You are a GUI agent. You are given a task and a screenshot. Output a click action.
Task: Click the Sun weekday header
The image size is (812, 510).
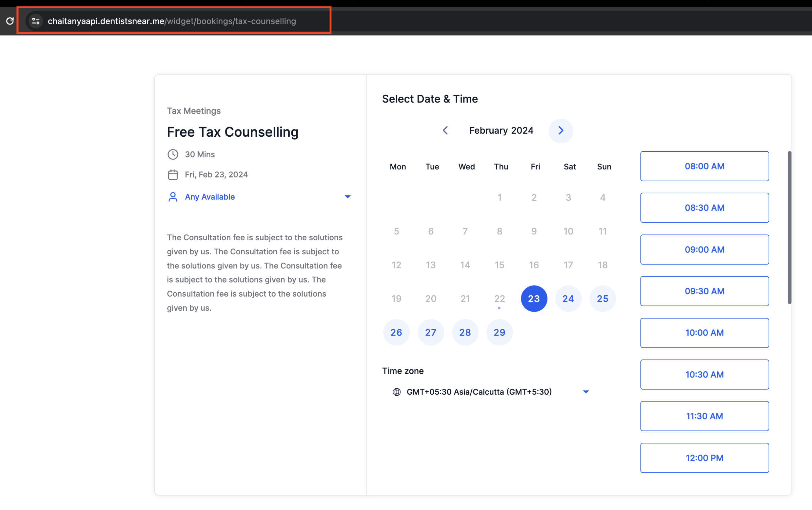click(x=604, y=167)
